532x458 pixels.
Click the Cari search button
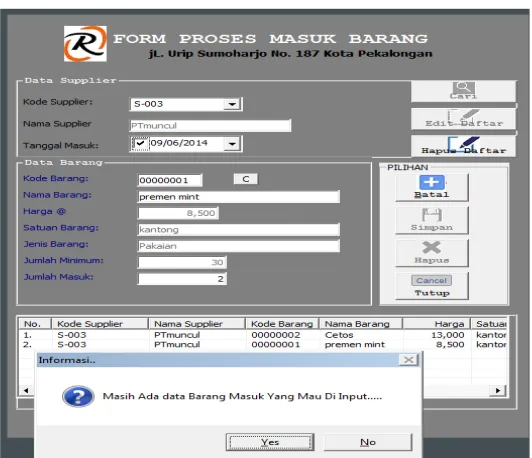(463, 91)
